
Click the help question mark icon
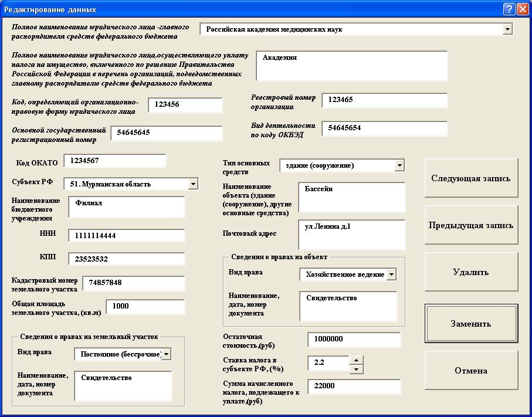tap(509, 9)
